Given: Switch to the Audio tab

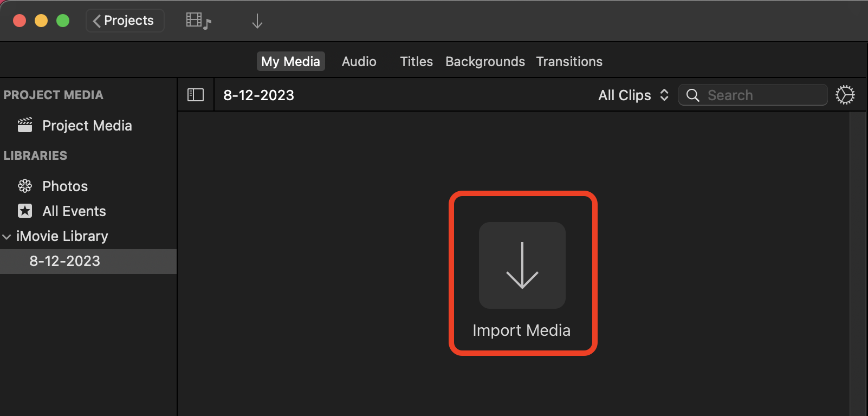Looking at the screenshot, I should pos(359,61).
